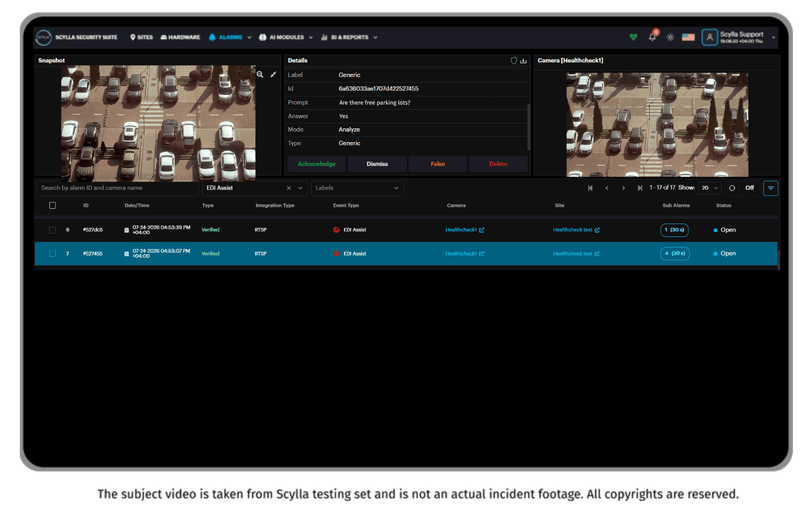Open the Healthcheck1 camera link in row 7
The image size is (812, 519).
(x=465, y=254)
